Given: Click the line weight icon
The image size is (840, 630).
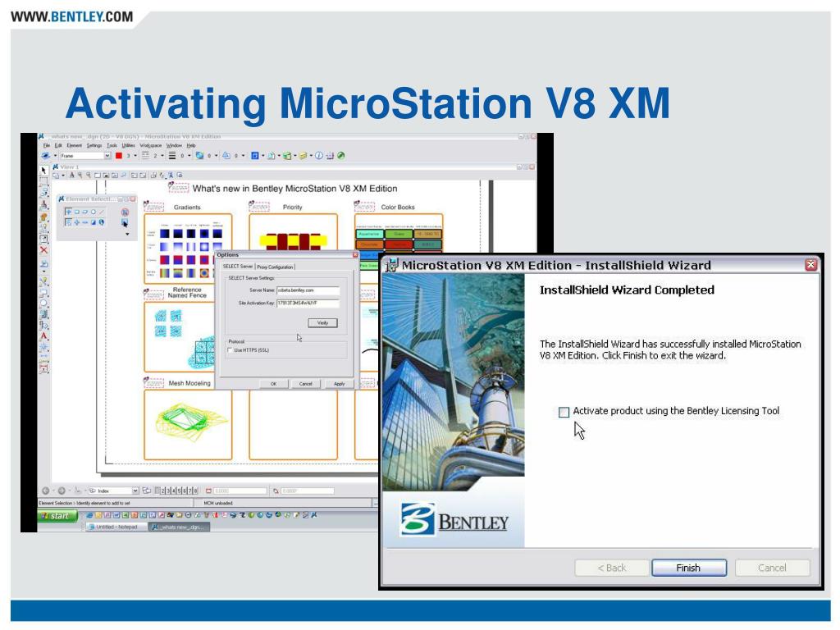Looking at the screenshot, I should click(x=172, y=155).
